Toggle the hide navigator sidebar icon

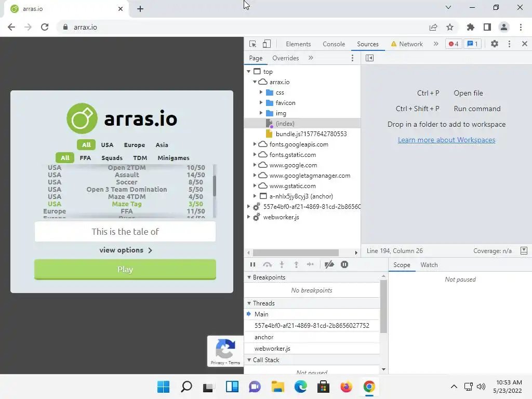coord(369,58)
